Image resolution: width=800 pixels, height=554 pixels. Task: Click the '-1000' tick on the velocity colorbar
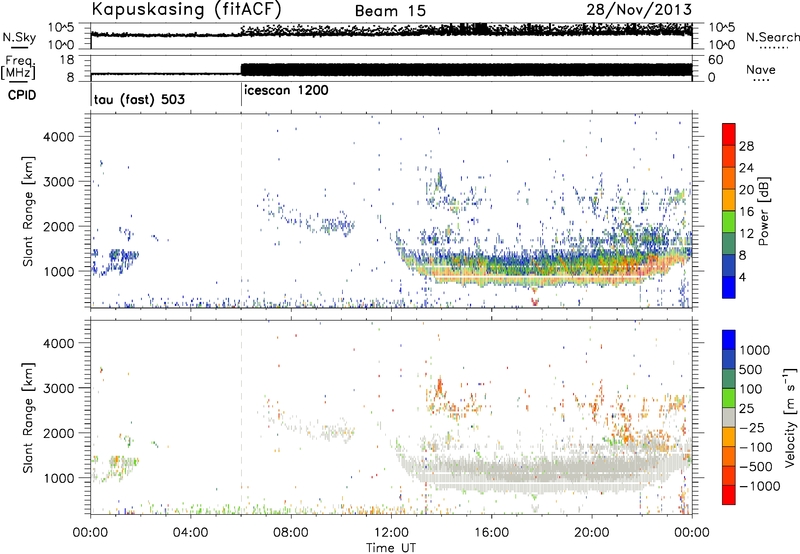(760, 486)
